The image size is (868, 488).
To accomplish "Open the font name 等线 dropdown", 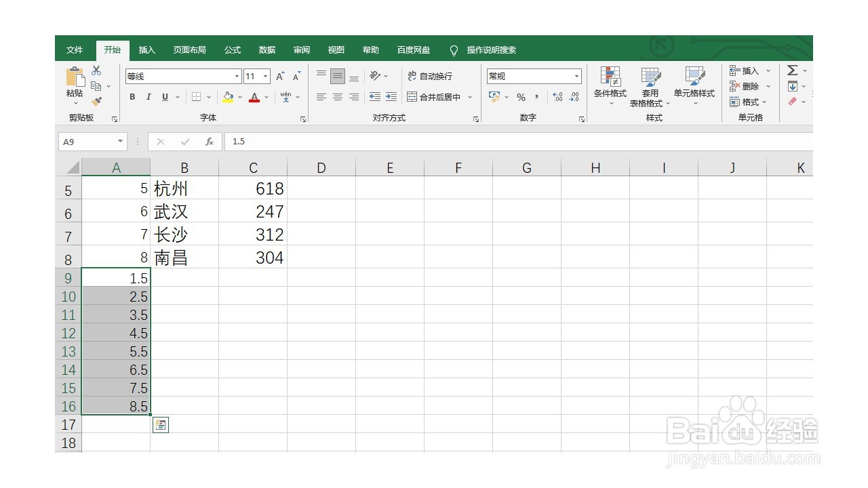I will pos(237,77).
